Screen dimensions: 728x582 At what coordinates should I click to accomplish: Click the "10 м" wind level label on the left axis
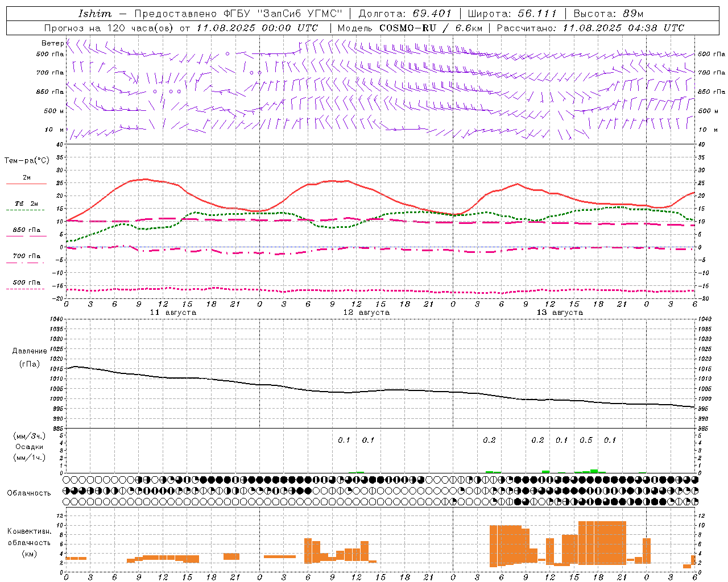(55, 130)
